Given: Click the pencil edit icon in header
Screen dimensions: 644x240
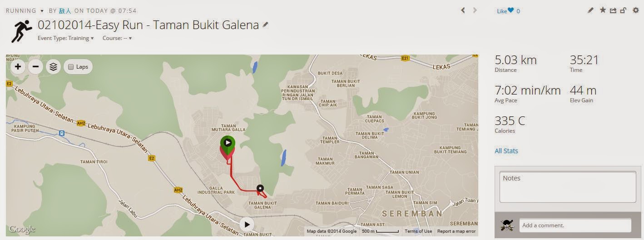Looking at the screenshot, I should point(590,10).
